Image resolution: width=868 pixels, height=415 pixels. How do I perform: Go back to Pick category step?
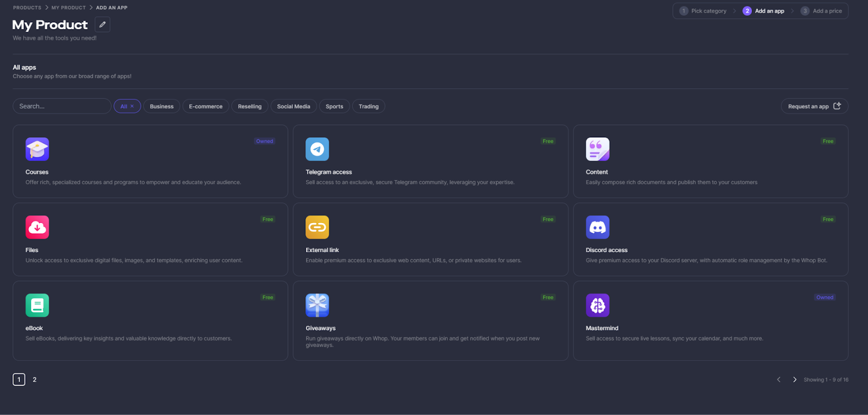(703, 11)
